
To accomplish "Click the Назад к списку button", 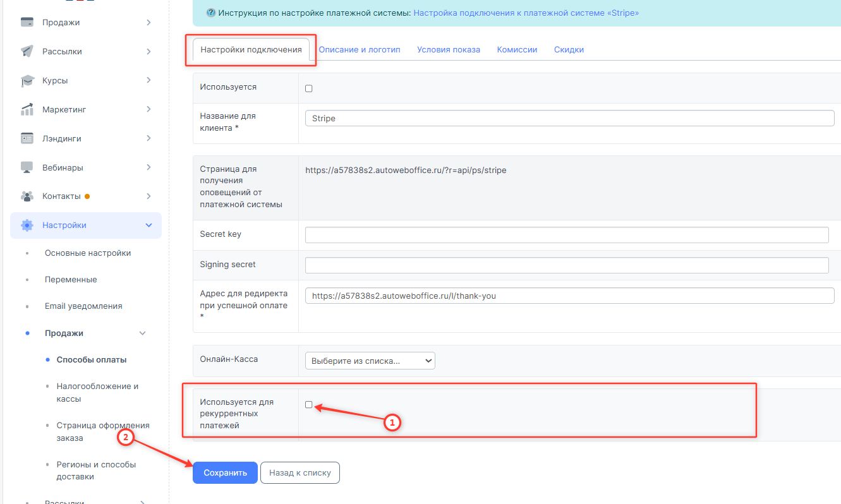I will 299,472.
